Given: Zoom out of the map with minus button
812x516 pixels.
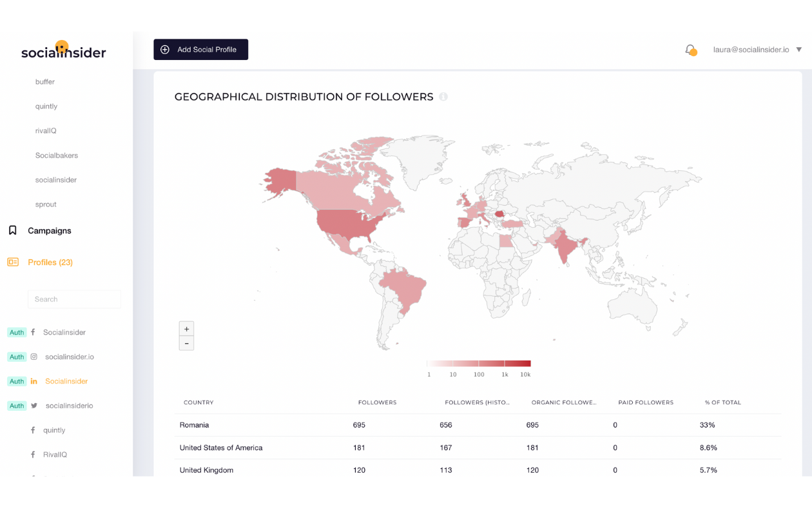Looking at the screenshot, I should coord(186,343).
